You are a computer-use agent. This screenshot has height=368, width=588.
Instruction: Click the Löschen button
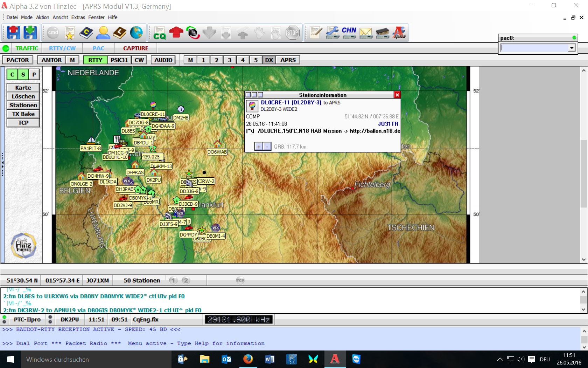point(23,96)
